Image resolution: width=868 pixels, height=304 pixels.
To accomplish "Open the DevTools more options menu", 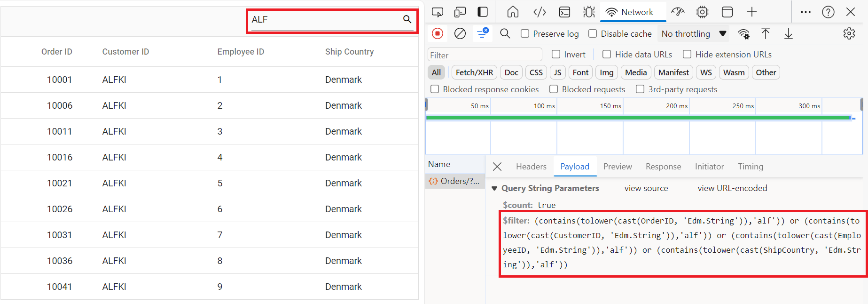I will [x=805, y=12].
